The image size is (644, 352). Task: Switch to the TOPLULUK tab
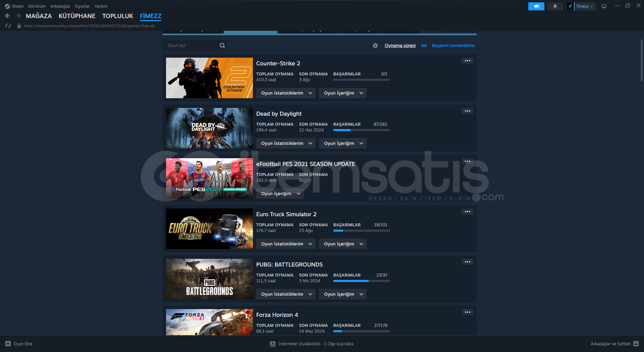coord(118,16)
